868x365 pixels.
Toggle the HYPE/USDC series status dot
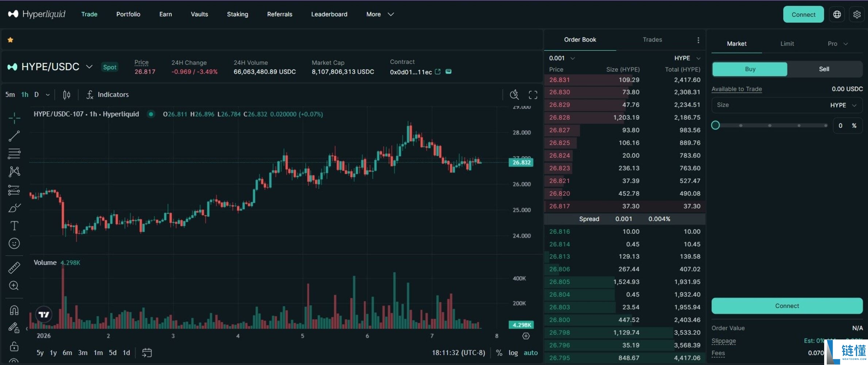150,114
